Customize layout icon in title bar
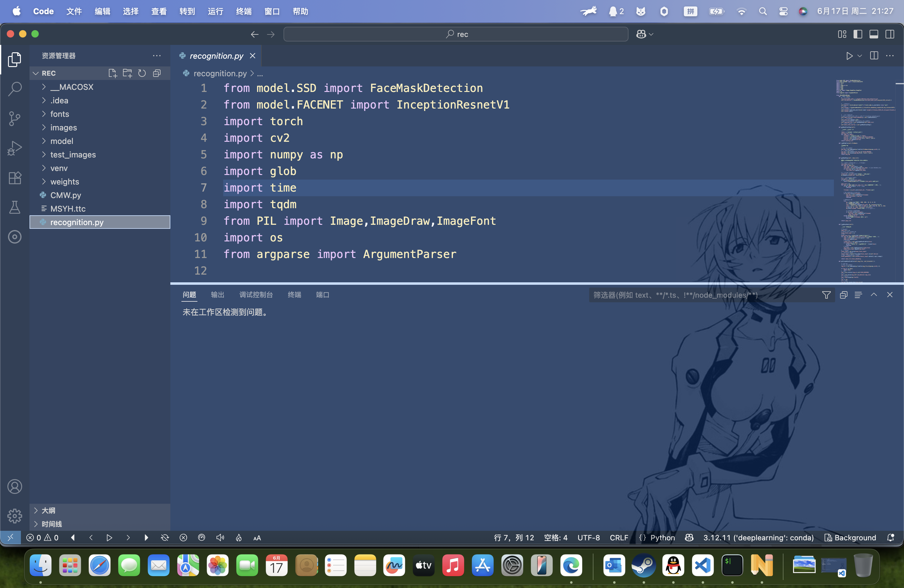The image size is (904, 588). pyautogui.click(x=842, y=34)
